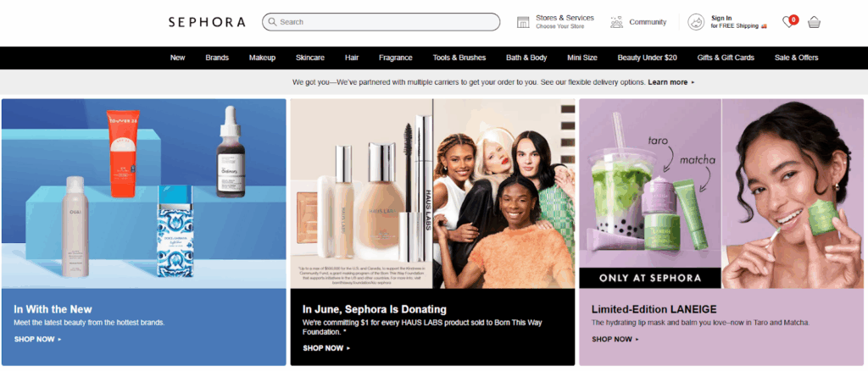Click Learn more about delivery options

coord(670,82)
